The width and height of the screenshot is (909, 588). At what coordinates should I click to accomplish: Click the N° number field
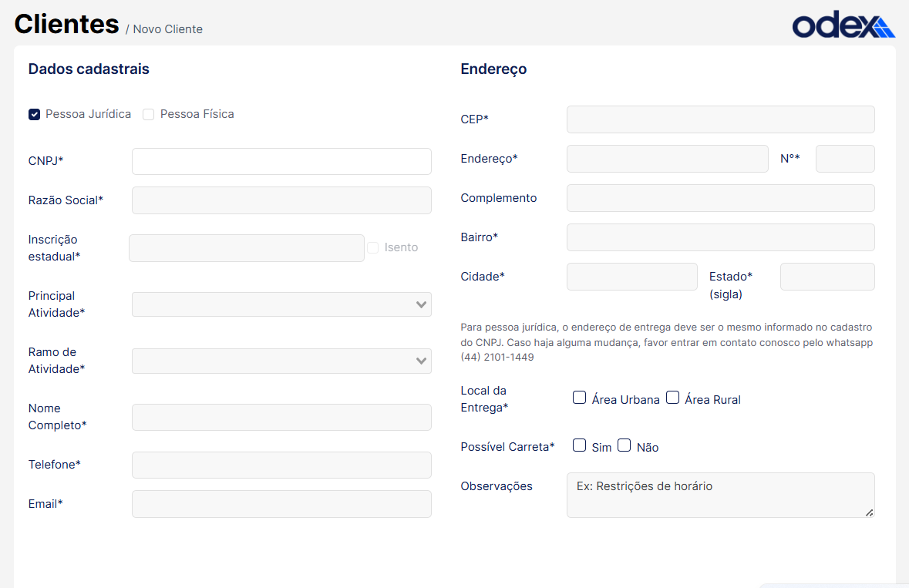coord(845,159)
